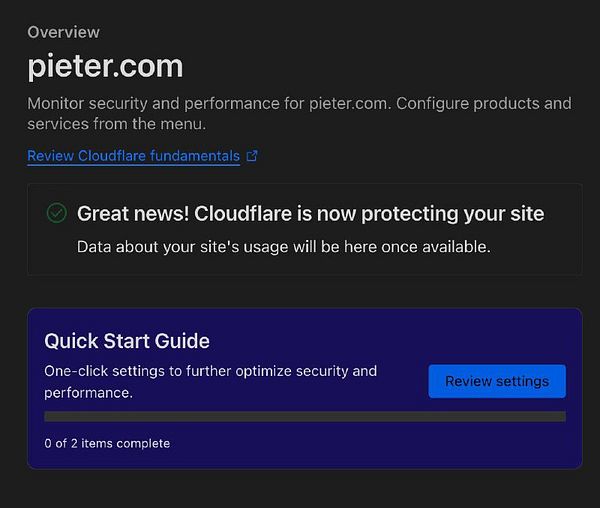
Task: Click the one-click settings description text
Action: click(x=210, y=371)
